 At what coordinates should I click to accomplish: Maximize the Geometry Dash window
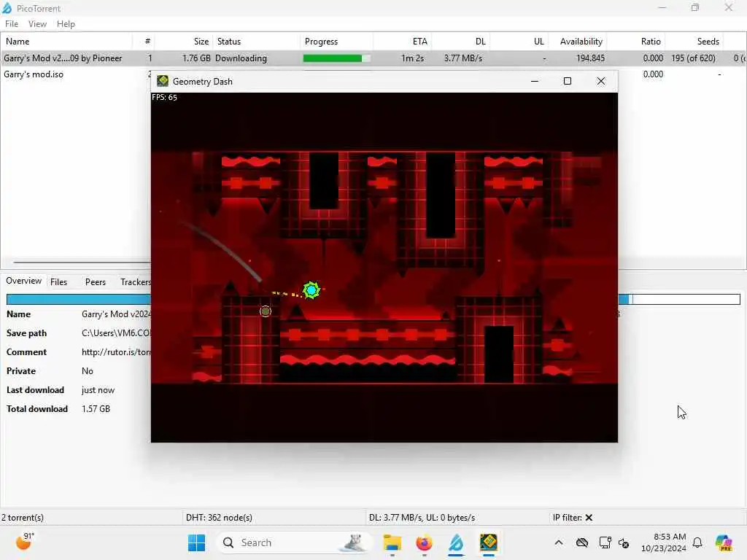568,81
